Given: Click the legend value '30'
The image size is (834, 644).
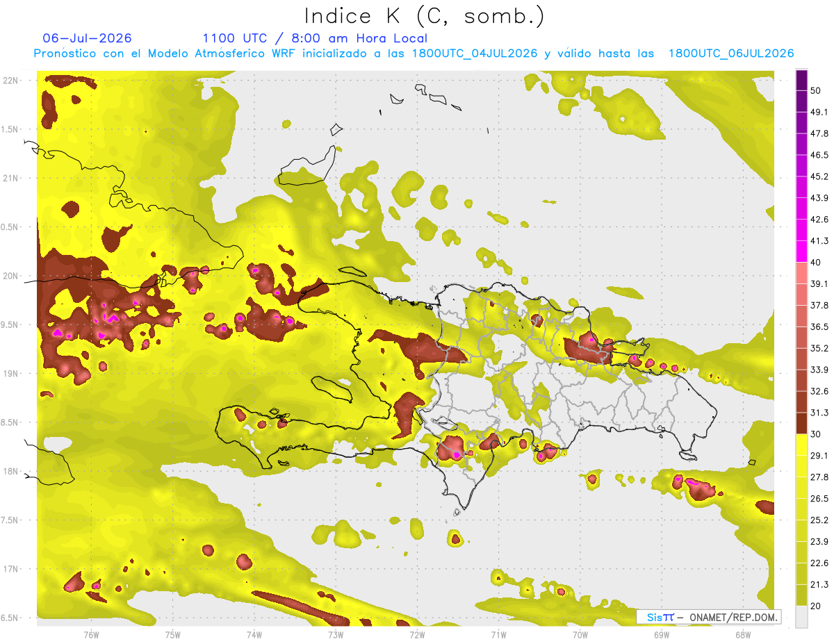Looking at the screenshot, I should (x=816, y=434).
